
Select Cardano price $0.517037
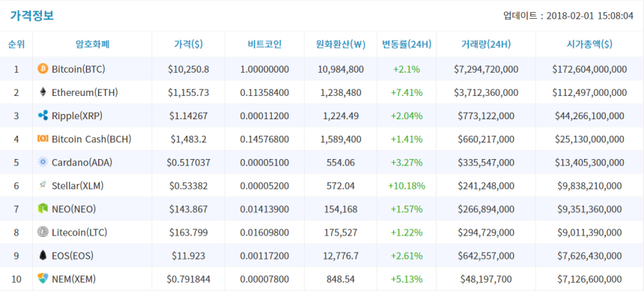coord(189,163)
